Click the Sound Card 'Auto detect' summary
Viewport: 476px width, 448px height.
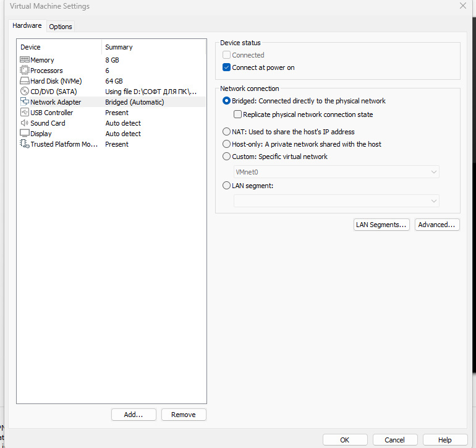[123, 123]
